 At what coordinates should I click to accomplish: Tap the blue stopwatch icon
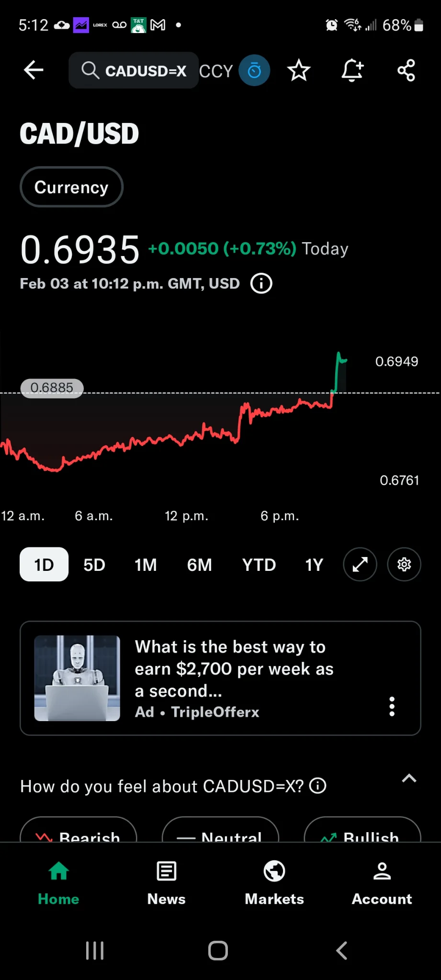tap(254, 70)
